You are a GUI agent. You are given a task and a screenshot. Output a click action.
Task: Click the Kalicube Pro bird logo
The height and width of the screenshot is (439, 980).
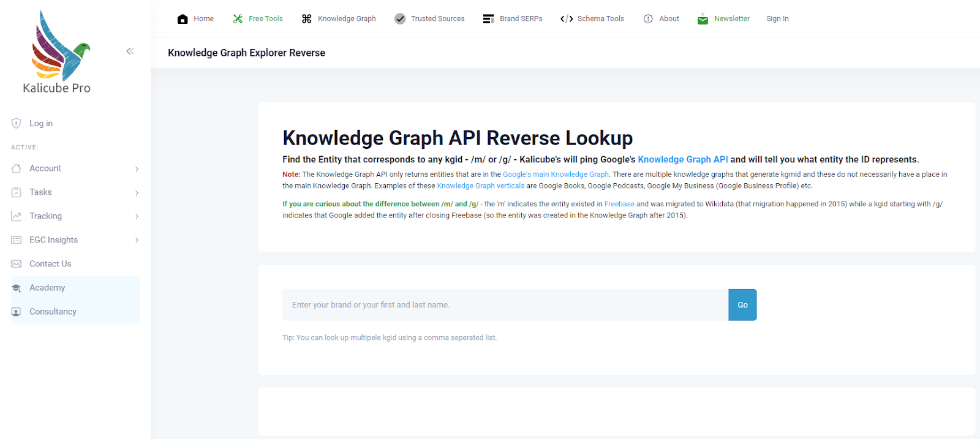[61, 45]
